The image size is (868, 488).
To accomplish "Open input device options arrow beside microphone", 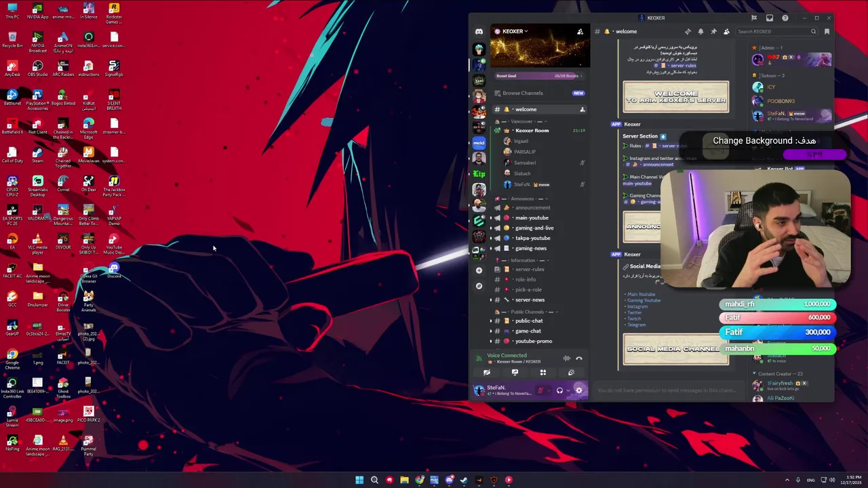I will [549, 390].
